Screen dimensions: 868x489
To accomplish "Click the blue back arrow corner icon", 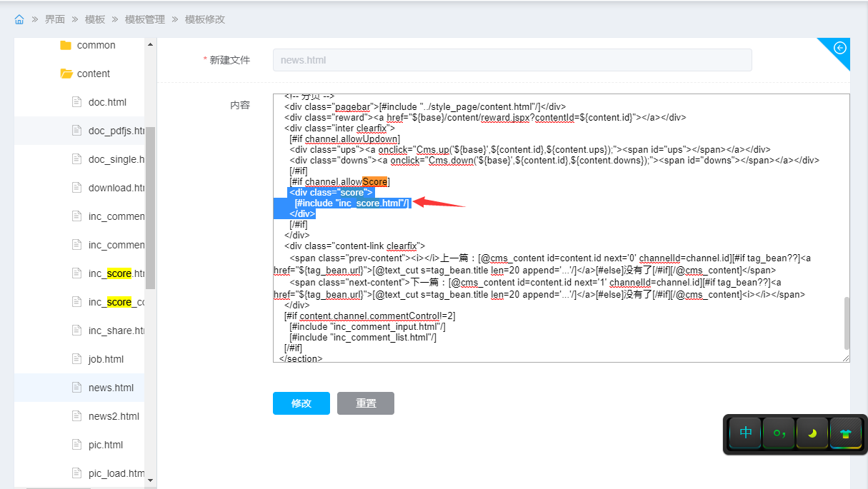I will pyautogui.click(x=840, y=48).
